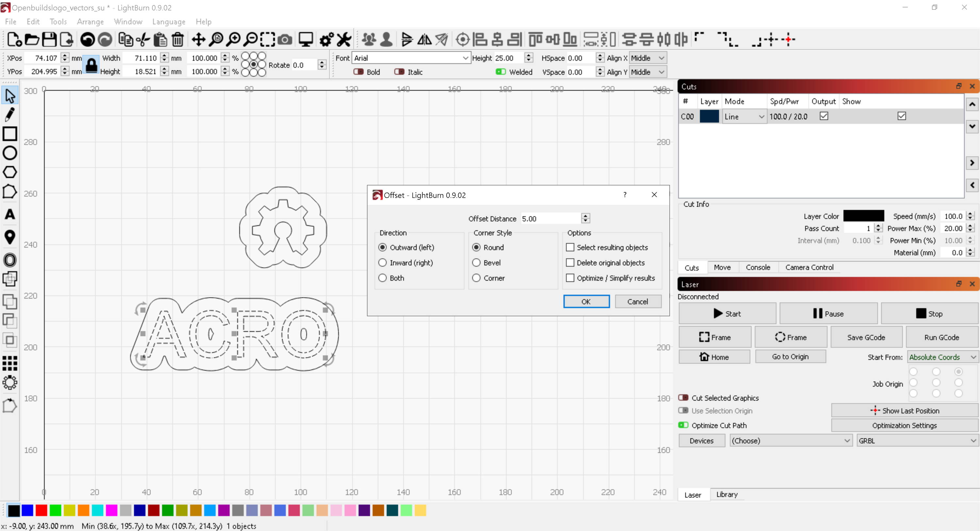Click the Flip Horizontal mirror icon
Viewport: 980px width, 531px height.
coord(425,39)
